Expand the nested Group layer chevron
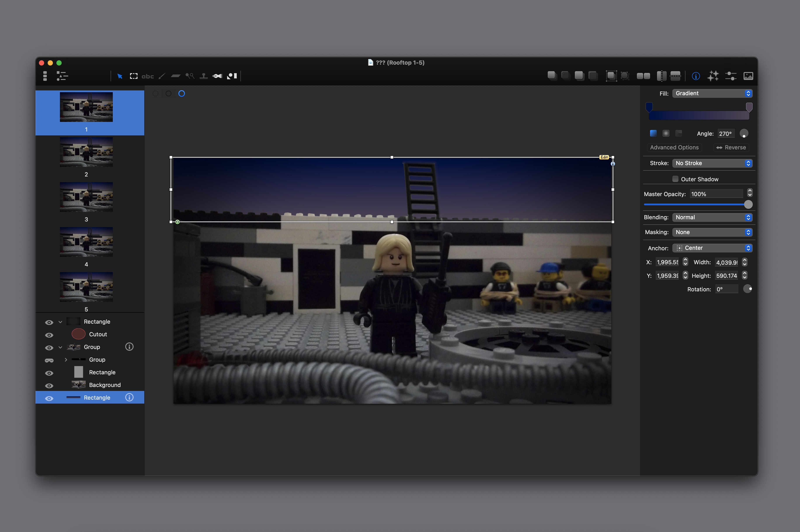 click(x=66, y=360)
